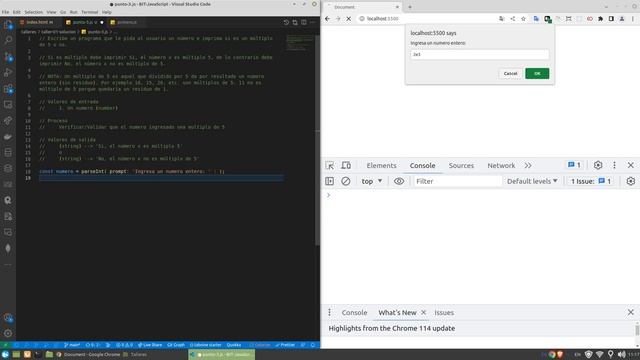Open the VS Code Explorer icon
The width and height of the screenshot is (640, 360).
[x=8, y=25]
